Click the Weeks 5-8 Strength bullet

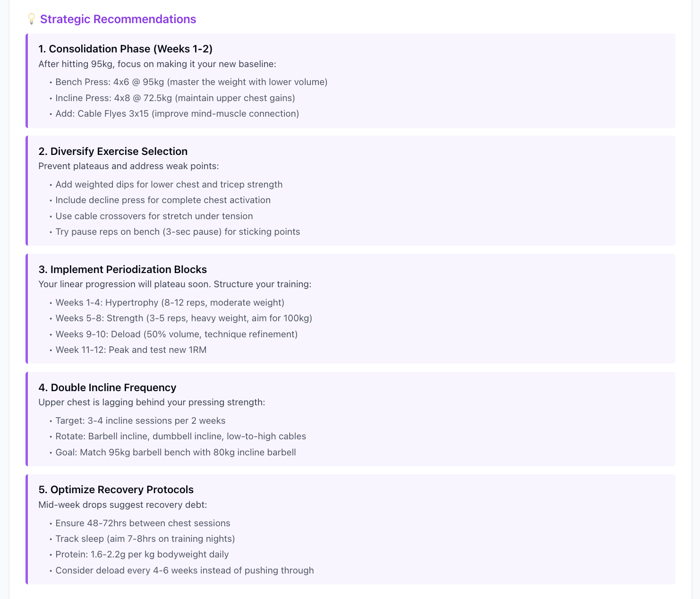pos(184,318)
